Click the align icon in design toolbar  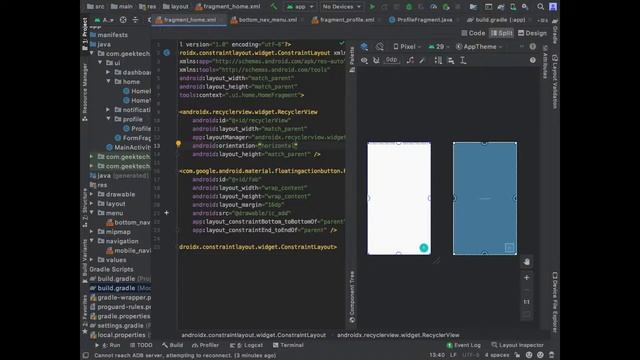(451, 60)
